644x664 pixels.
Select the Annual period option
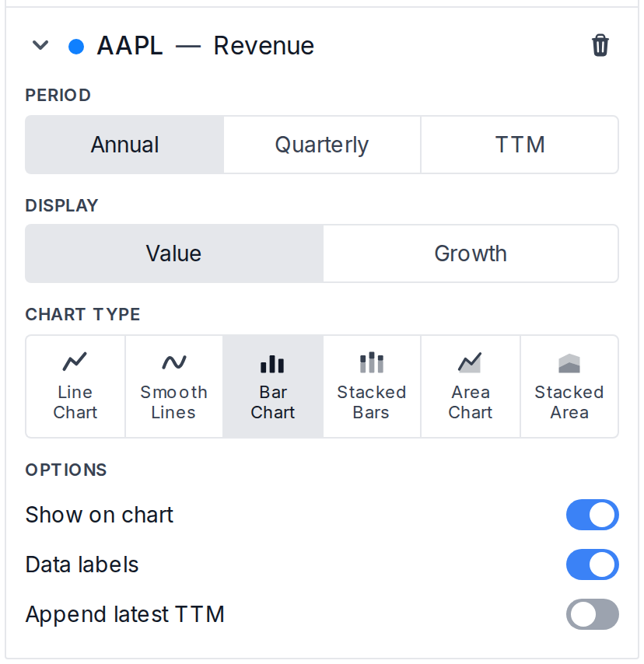pyautogui.click(x=124, y=145)
